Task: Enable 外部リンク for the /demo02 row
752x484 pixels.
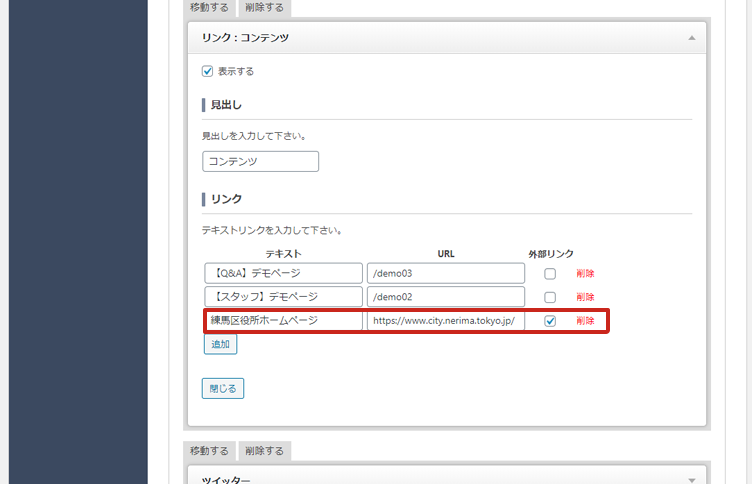Action: click(x=550, y=297)
